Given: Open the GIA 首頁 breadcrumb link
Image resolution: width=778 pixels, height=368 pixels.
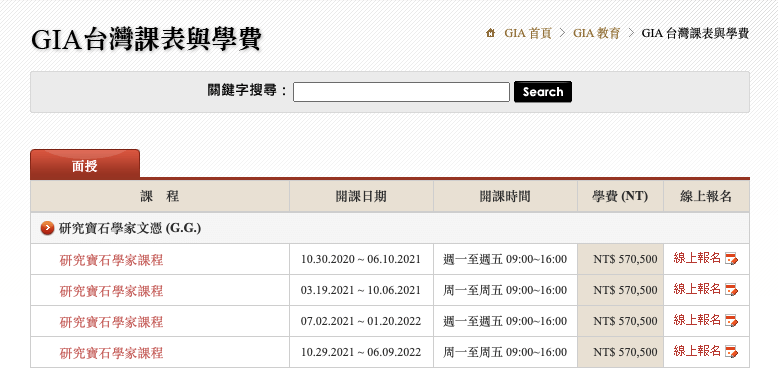Looking at the screenshot, I should (528, 33).
